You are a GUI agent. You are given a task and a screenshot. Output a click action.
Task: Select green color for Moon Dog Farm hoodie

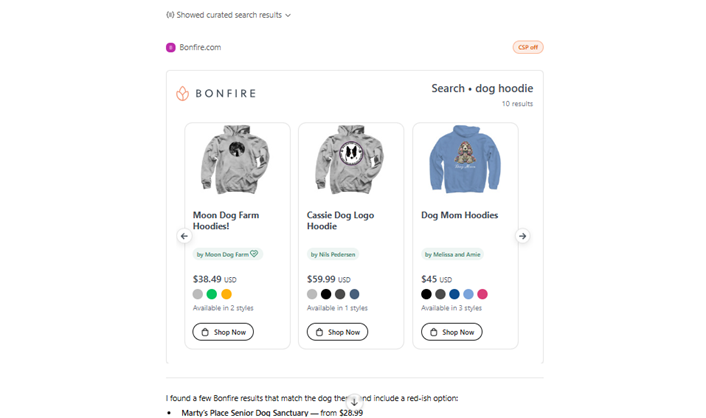(212, 294)
